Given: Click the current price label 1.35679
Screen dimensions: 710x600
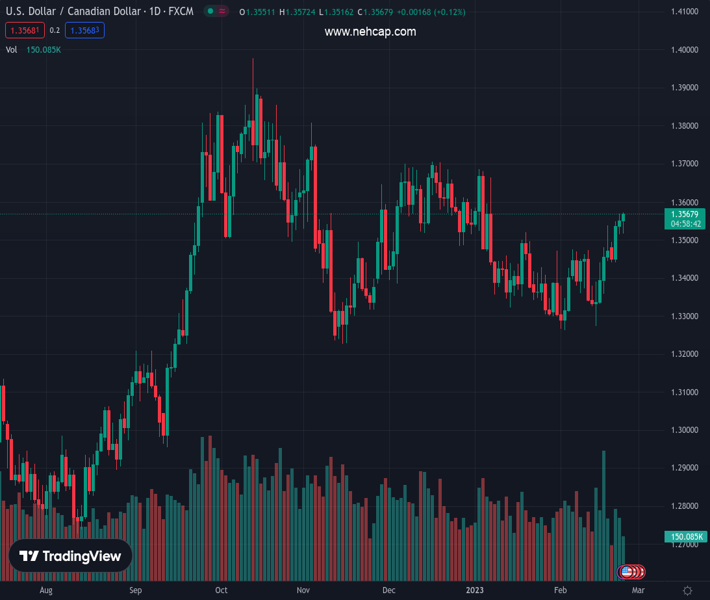Looking at the screenshot, I should (x=685, y=214).
